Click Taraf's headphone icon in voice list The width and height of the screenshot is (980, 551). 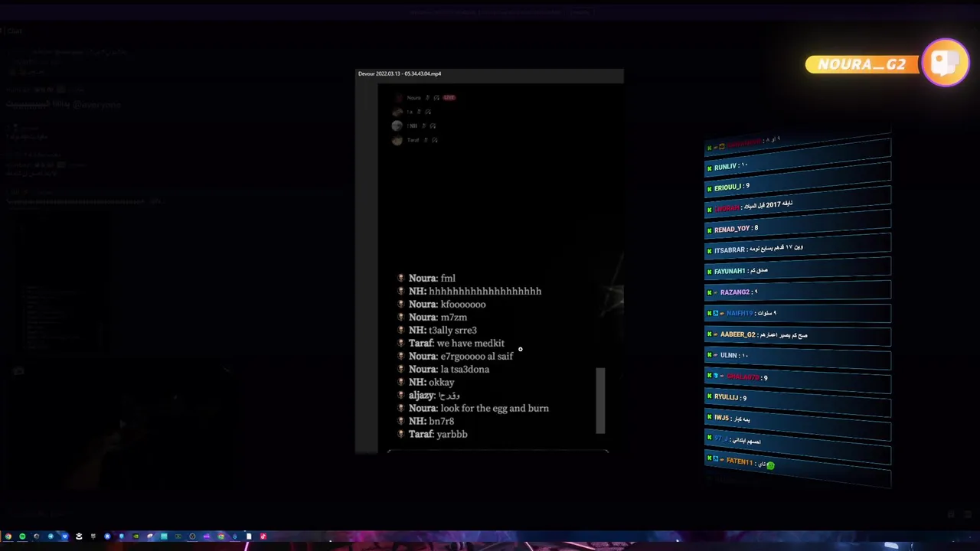(x=435, y=140)
